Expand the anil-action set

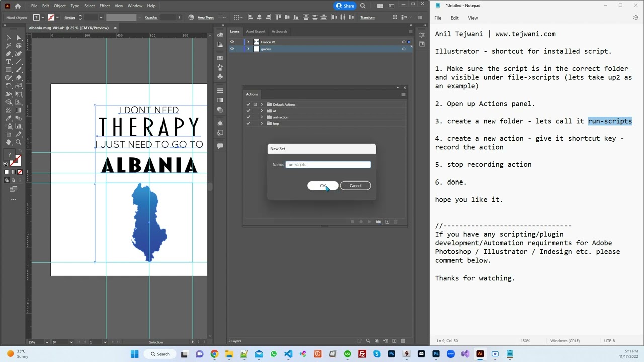click(x=262, y=117)
